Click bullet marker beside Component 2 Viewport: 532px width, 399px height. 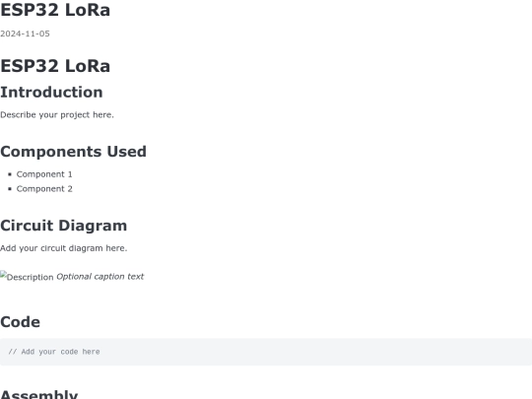point(10,189)
